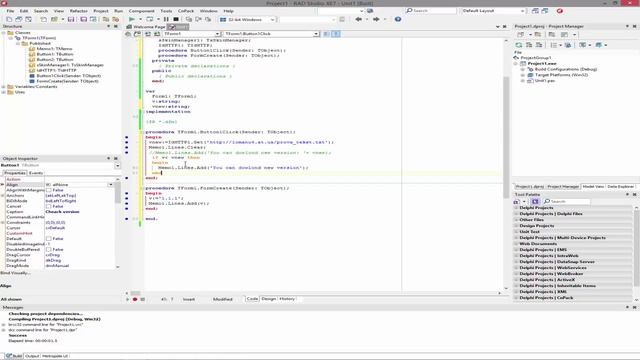
Task: Click the Back navigation arrow
Action: pyautogui.click(x=358, y=19)
